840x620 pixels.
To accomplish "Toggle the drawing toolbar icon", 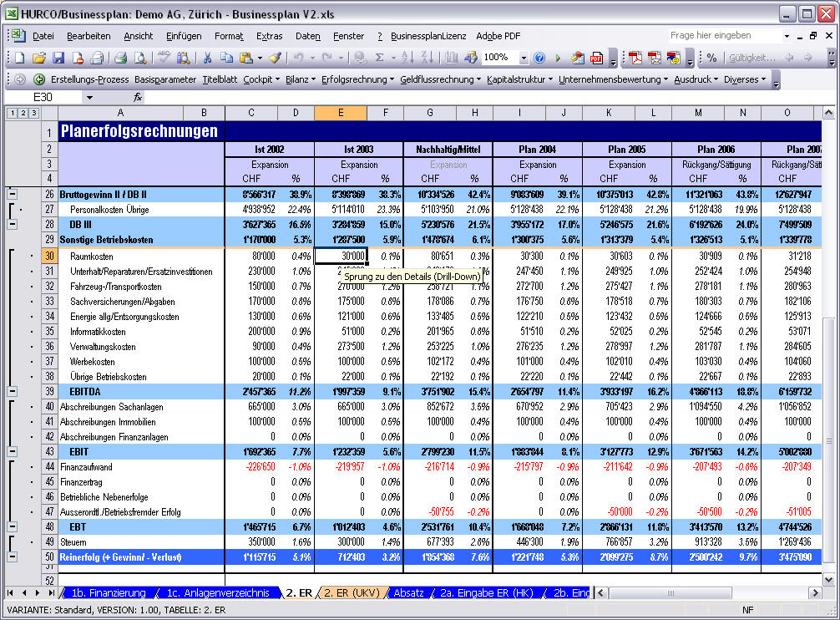I will 471,58.
